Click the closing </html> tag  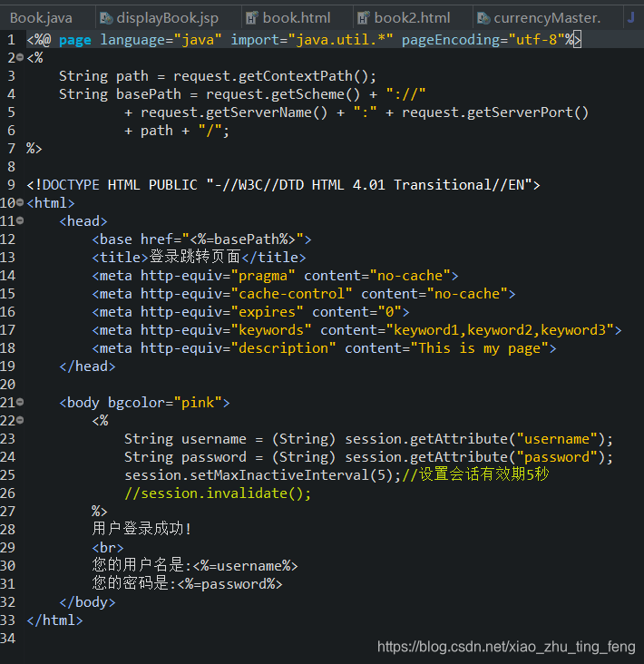pos(54,620)
